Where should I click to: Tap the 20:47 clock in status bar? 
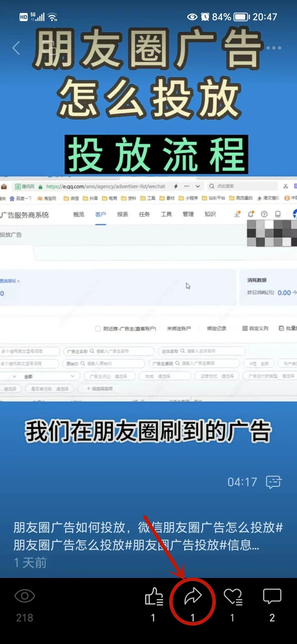click(x=265, y=17)
